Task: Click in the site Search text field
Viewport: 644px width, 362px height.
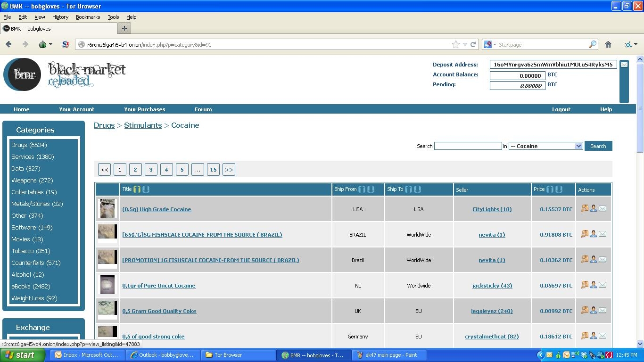Action: 468,146
